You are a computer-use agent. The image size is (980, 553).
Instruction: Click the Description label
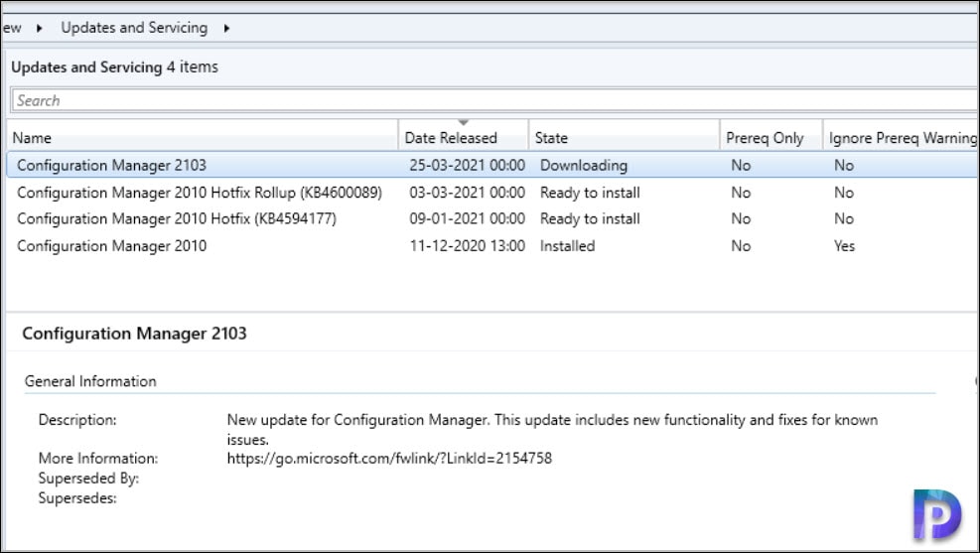(77, 420)
